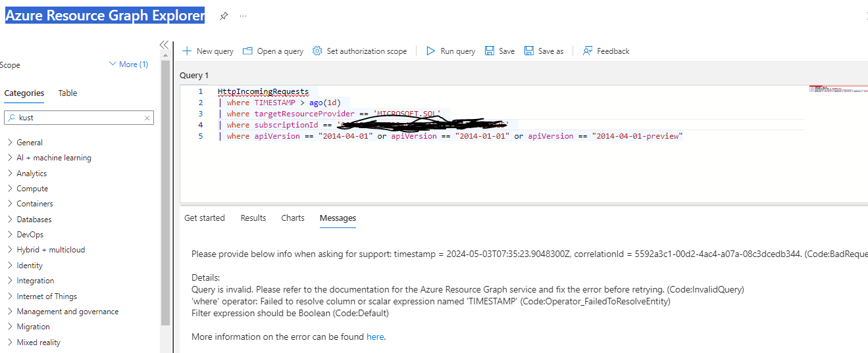The width and height of the screenshot is (868, 353).
Task: Select the Messages tab
Action: point(338,218)
